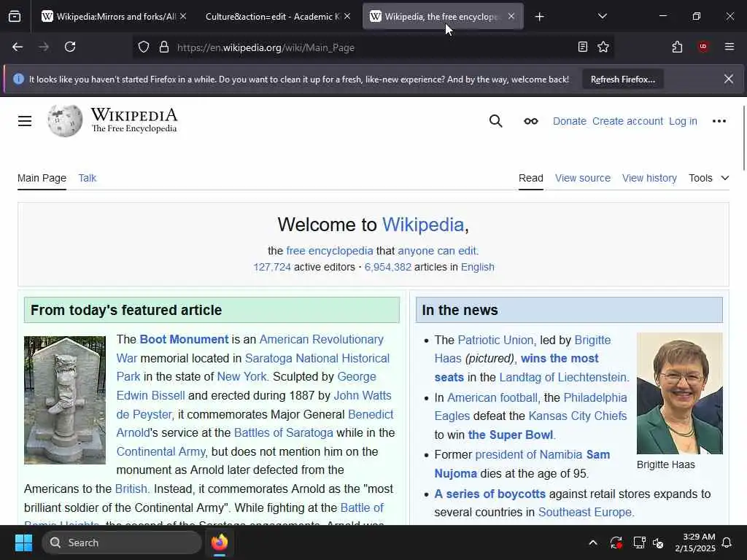Click Firefox taskbar icon
747x560 pixels.
[x=220, y=542]
